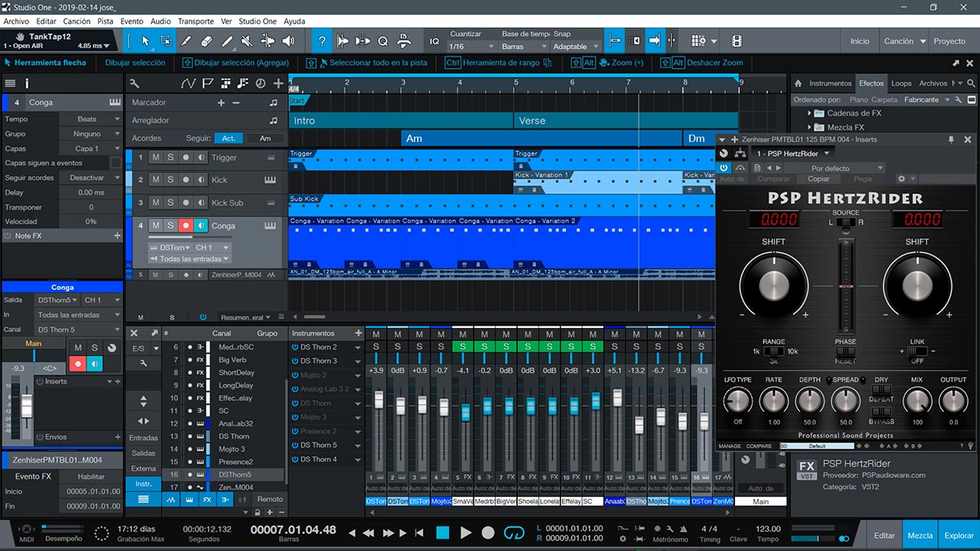Click the Stop transport button
This screenshot has height=551, width=980.
pyautogui.click(x=443, y=533)
